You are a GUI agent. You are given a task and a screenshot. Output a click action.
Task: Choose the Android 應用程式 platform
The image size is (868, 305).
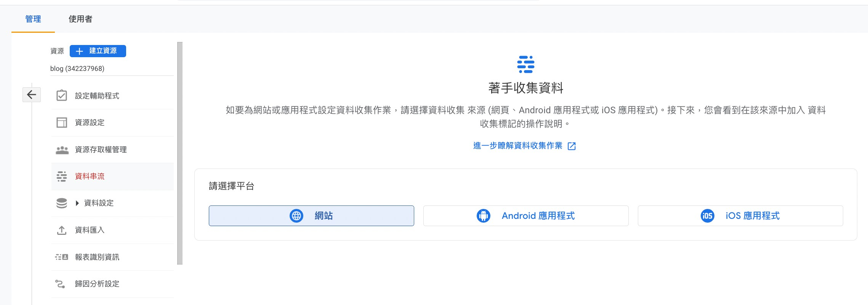(x=526, y=216)
